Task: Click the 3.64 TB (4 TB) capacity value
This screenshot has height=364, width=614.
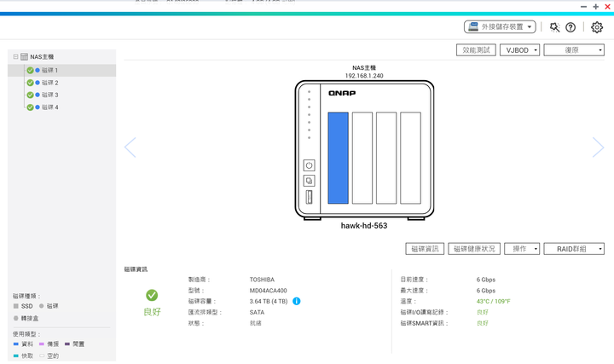Action: (x=269, y=302)
